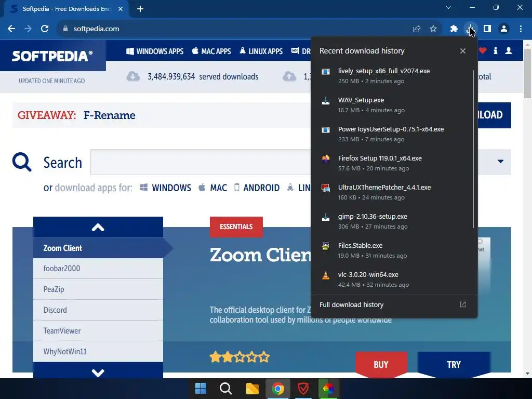Toggle the Chrome Downloads toolbar icon
Image resolution: width=532 pixels, height=399 pixels.
[471, 29]
